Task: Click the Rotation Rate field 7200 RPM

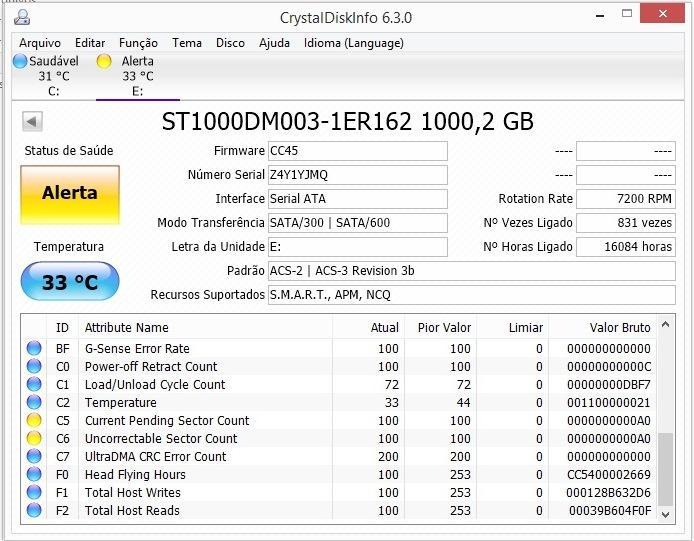Action: [626, 199]
